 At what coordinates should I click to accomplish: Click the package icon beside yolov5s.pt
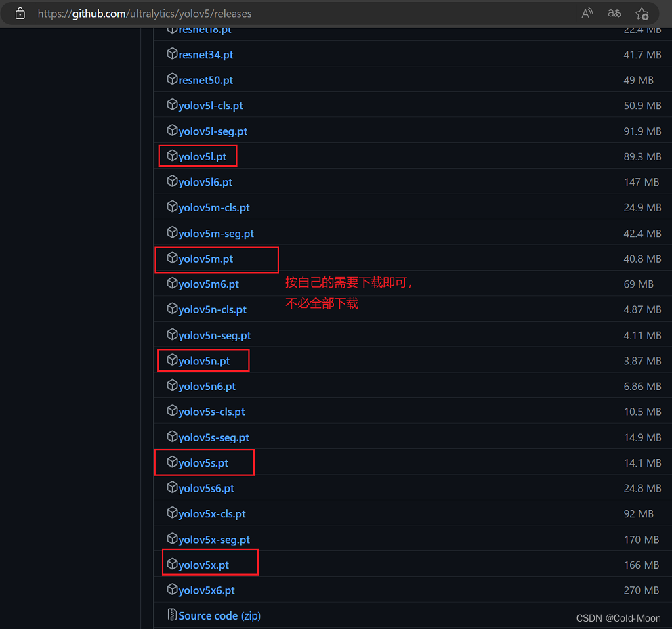(x=172, y=462)
